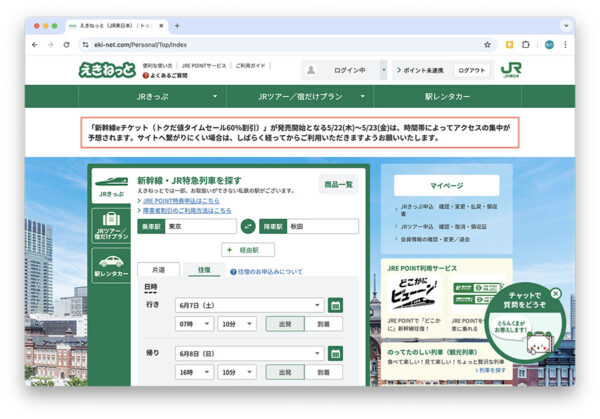Open the chat suitcase mascot
Image resolution: width=600 pixels, height=419 pixels.
[540, 342]
